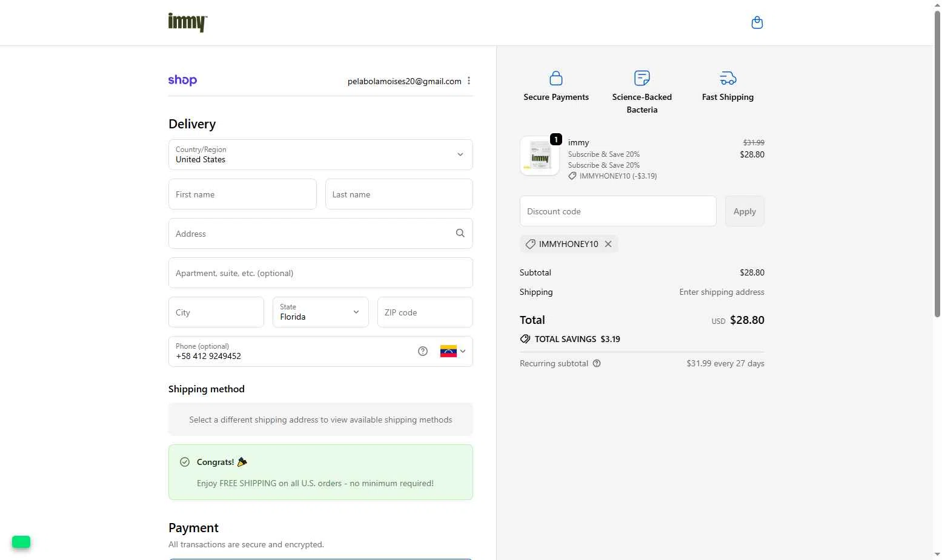Click the $31.99 every 27 days text

point(725,363)
